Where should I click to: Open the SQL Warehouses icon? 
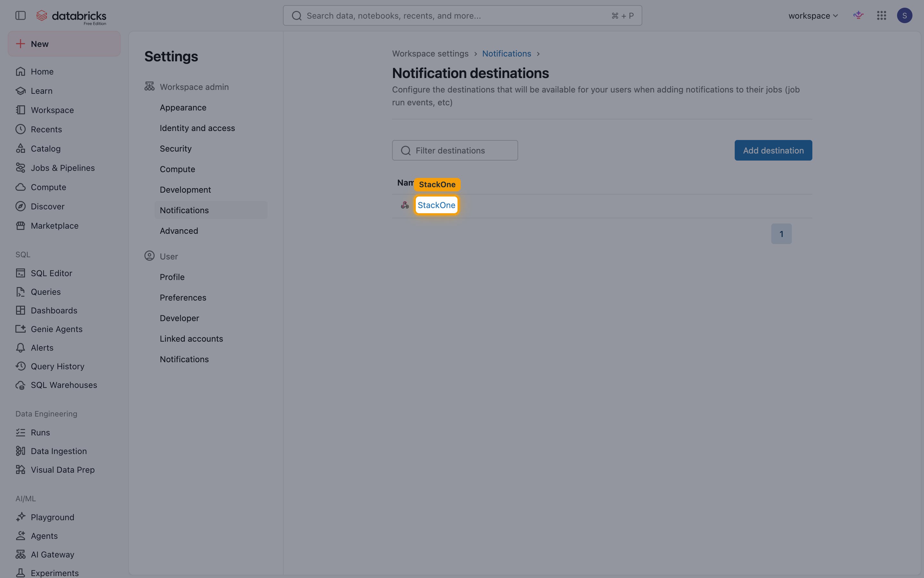coord(21,385)
